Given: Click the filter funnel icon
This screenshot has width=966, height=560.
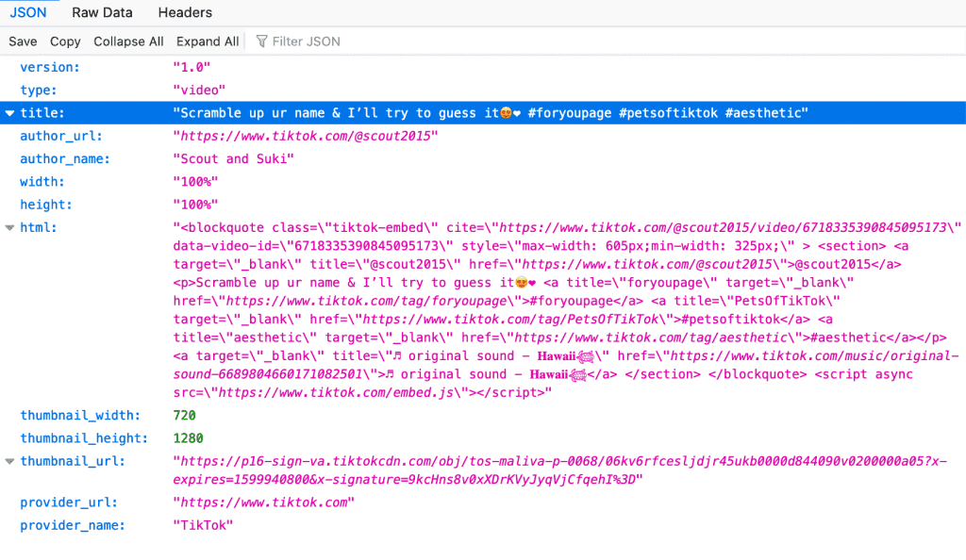Looking at the screenshot, I should click(x=261, y=41).
